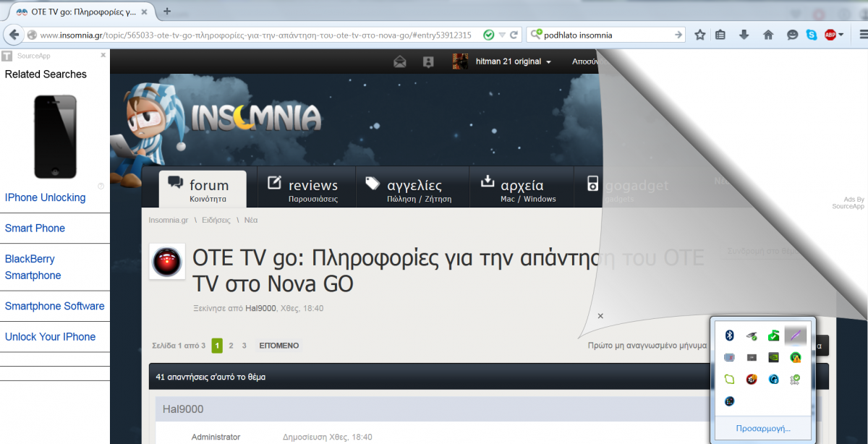Open the IPhone Unlocking related search

[x=45, y=197]
